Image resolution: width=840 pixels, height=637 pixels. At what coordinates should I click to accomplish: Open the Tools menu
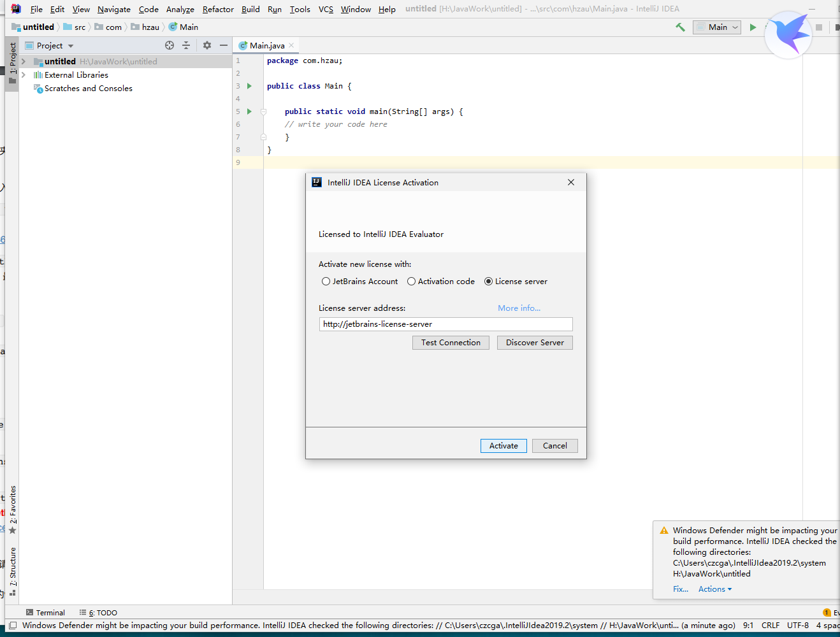tap(300, 9)
